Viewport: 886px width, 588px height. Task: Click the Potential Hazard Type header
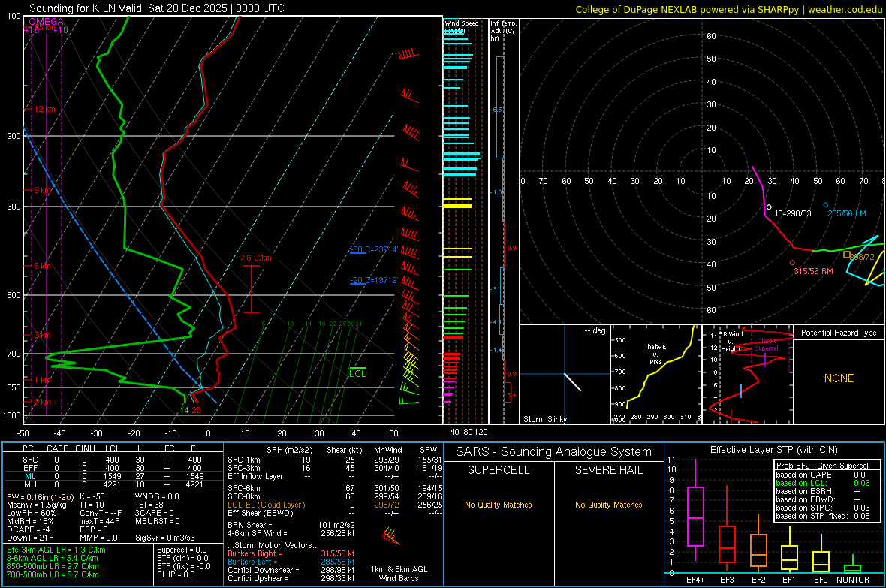pyautogui.click(x=839, y=333)
